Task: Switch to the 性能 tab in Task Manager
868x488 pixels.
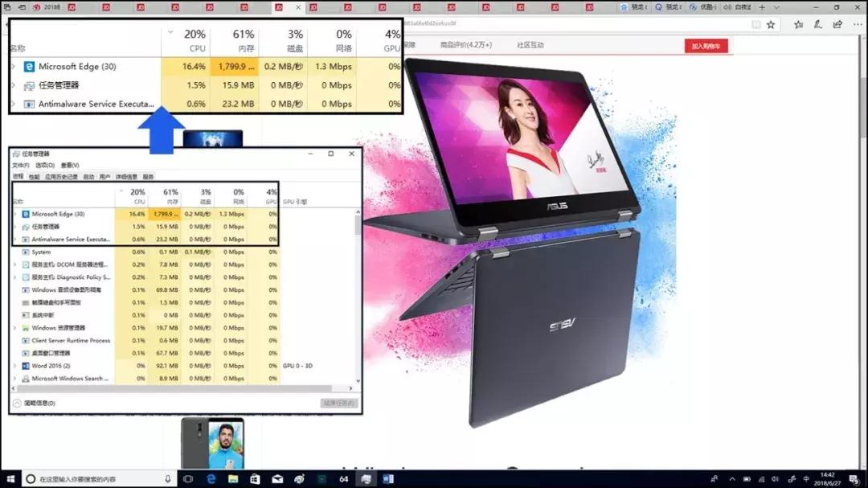Action: coord(35,177)
